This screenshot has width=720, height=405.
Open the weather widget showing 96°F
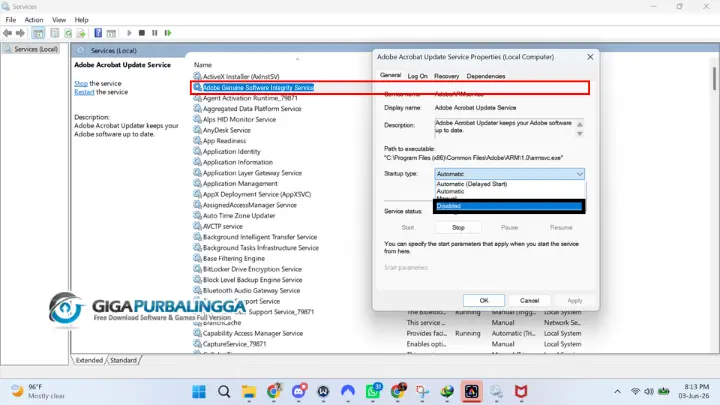click(38, 391)
